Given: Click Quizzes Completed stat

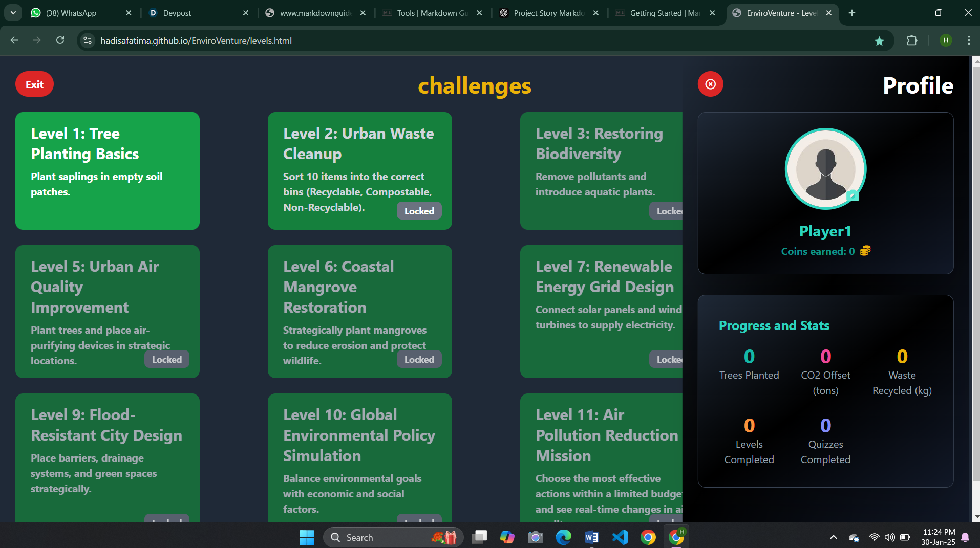Looking at the screenshot, I should tap(825, 441).
